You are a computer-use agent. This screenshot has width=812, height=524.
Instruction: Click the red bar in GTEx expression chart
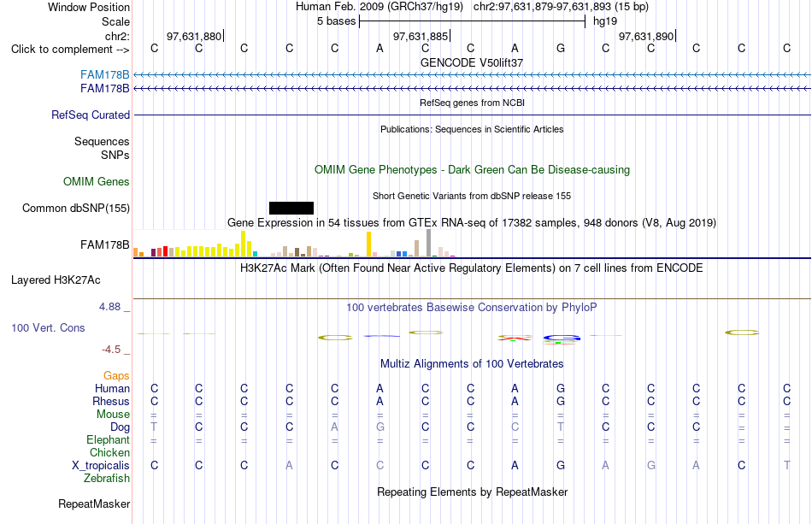165,251
